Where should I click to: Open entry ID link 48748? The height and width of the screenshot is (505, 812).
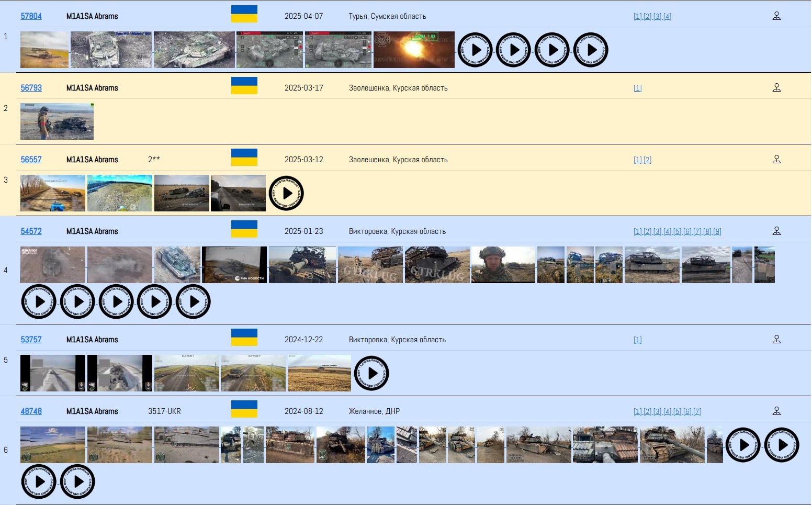[31, 411]
